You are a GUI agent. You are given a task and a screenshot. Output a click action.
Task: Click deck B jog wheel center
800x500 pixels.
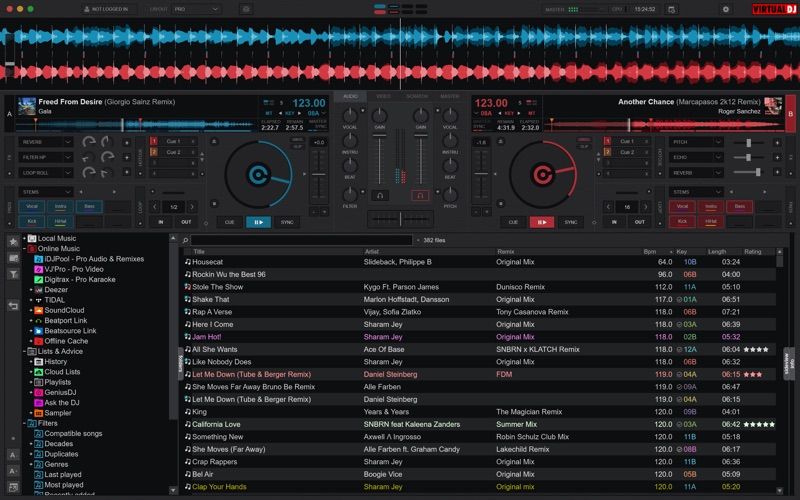point(542,175)
